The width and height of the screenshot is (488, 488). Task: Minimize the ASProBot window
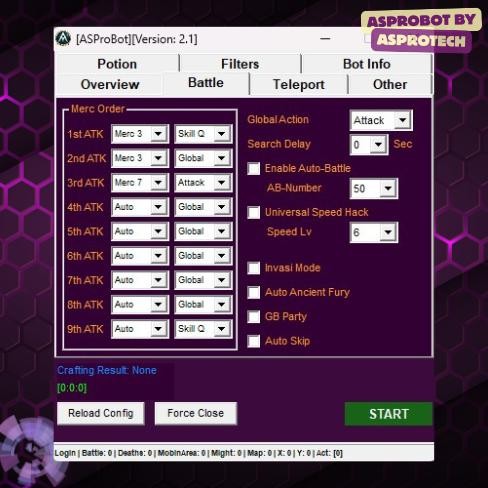click(x=325, y=39)
